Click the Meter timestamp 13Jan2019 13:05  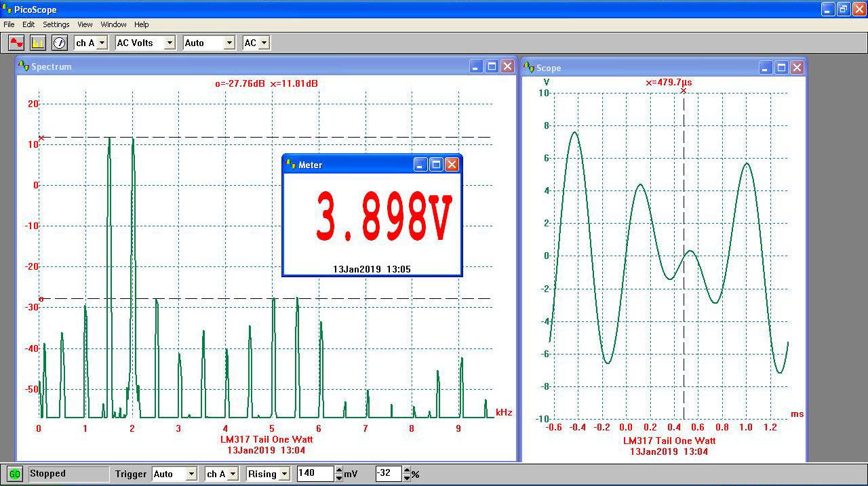(x=372, y=269)
